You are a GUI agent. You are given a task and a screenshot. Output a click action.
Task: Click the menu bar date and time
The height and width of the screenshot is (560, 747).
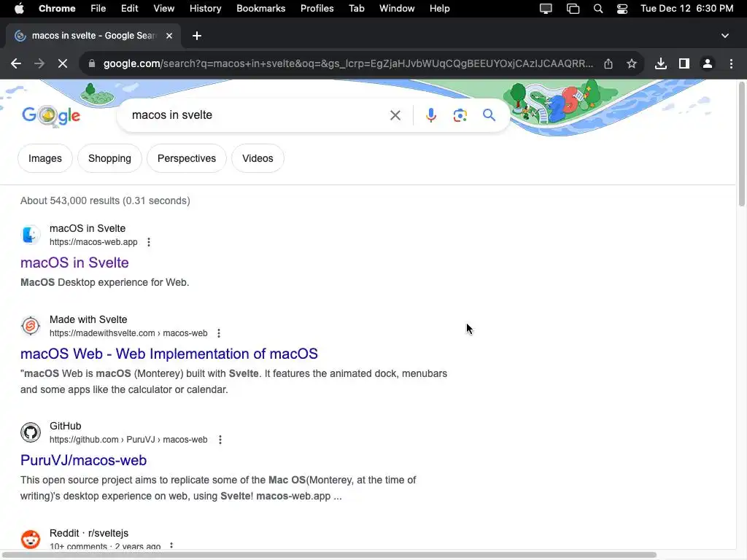point(686,9)
